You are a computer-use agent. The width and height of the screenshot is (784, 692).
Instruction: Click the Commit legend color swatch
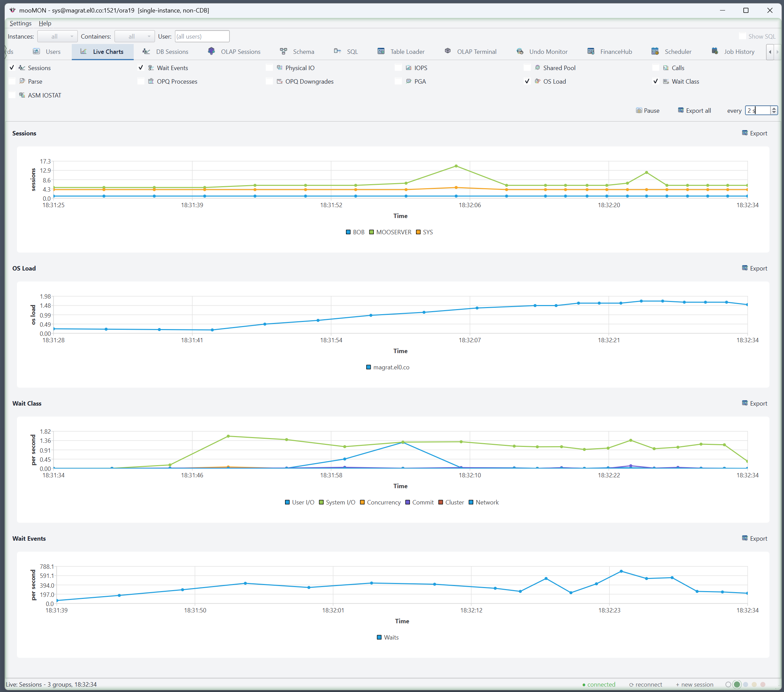408,502
